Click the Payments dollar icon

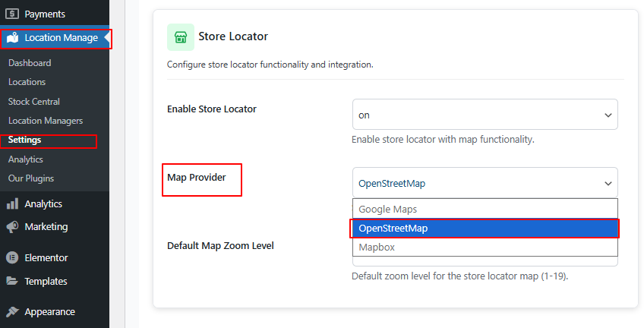point(12,14)
